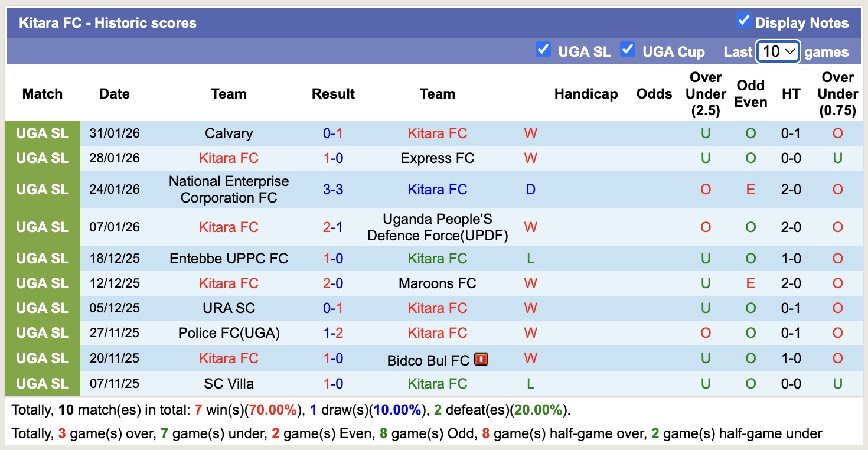Uncheck the UGA SL checkbox

(x=543, y=50)
